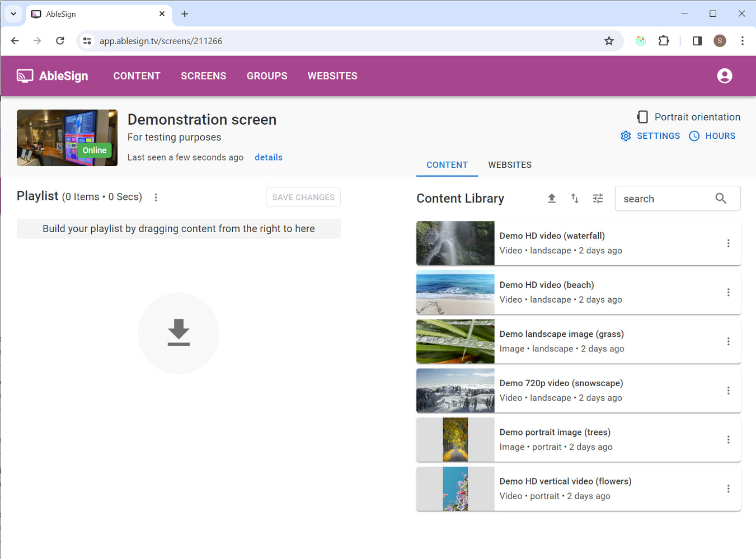This screenshot has height=559, width=756.
Task: Switch to the WEBSITES tab in the library panel
Action: [x=509, y=165]
